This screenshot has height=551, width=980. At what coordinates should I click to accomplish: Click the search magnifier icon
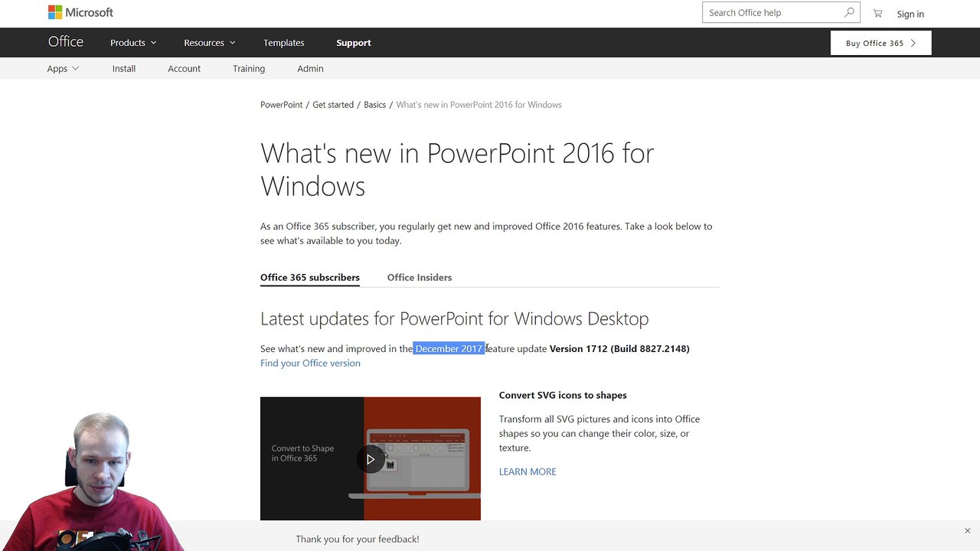849,12
